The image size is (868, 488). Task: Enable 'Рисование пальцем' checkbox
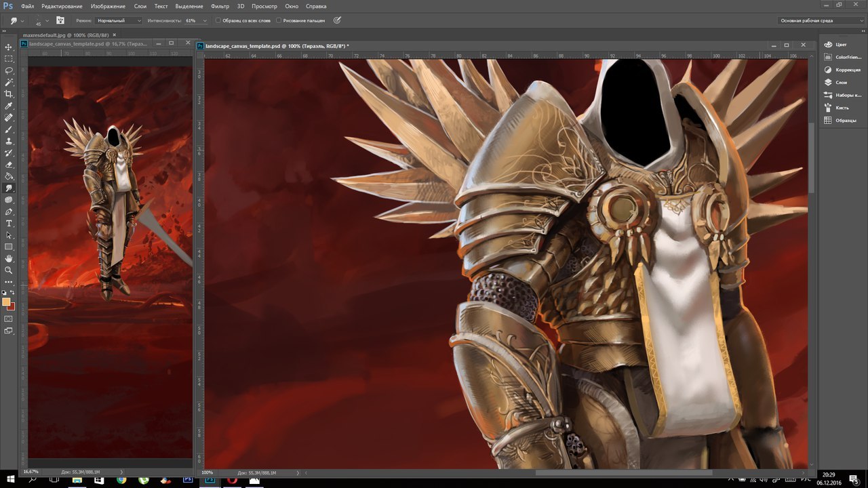click(x=279, y=20)
